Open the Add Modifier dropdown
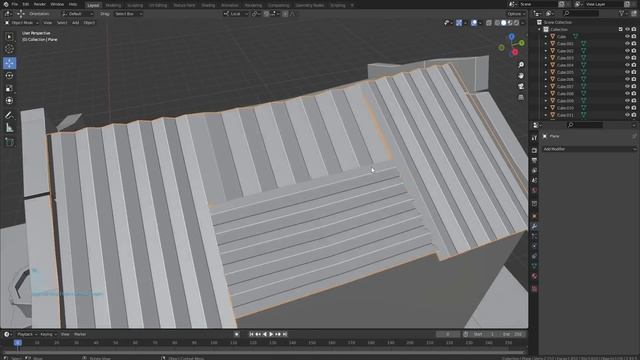This screenshot has width=640, height=360. point(589,149)
